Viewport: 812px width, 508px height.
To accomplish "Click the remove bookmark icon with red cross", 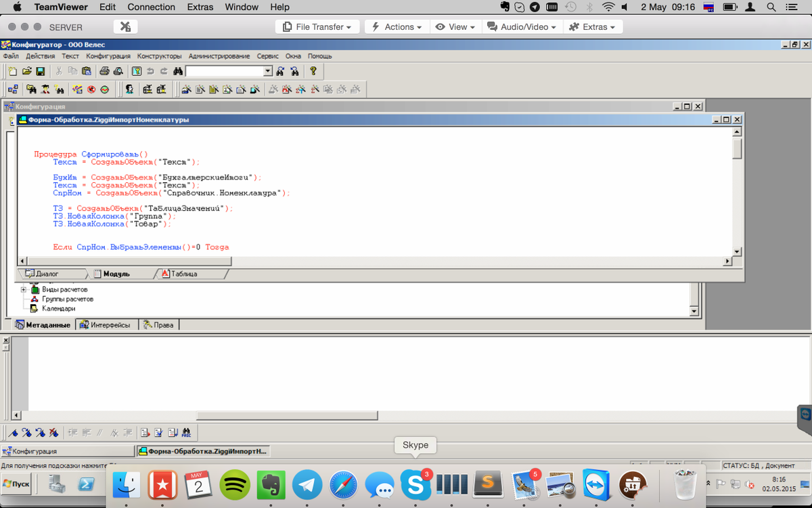I will [x=53, y=432].
